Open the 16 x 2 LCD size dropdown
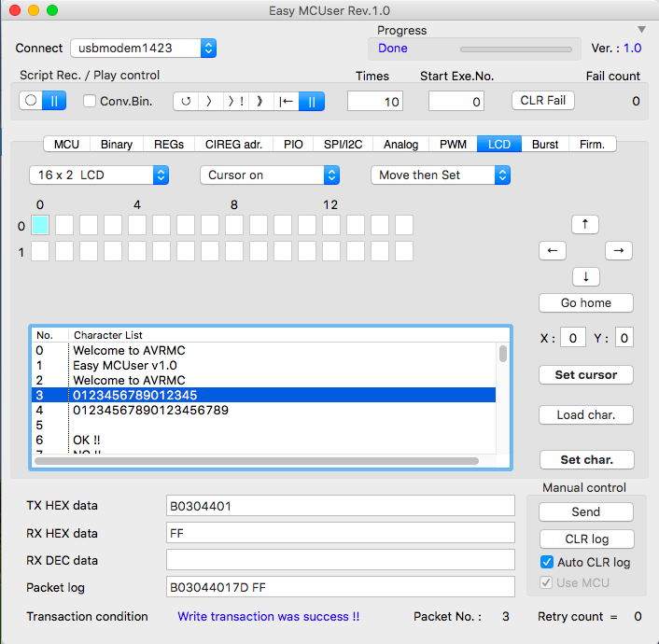659x644 pixels. (99, 175)
